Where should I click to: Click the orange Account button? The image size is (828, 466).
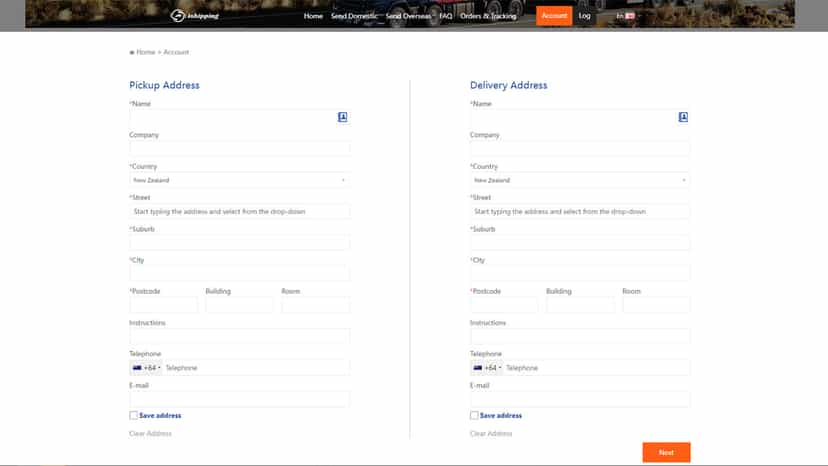554,16
